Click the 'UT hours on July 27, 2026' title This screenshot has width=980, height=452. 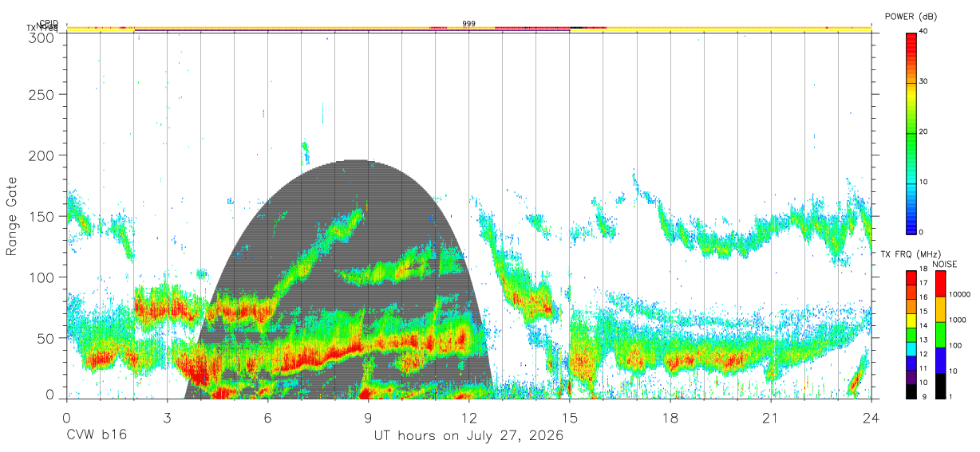pyautogui.click(x=468, y=436)
